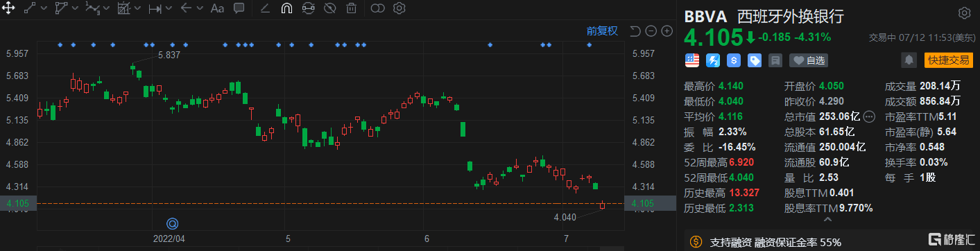This screenshot has width=980, height=251.
Task: Add BBVA to 自选 watchlist
Action: (x=809, y=60)
